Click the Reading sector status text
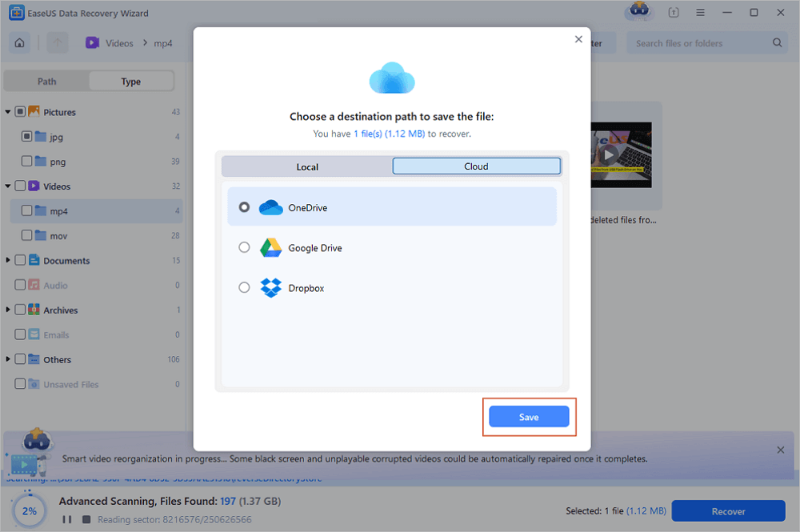 (x=174, y=519)
